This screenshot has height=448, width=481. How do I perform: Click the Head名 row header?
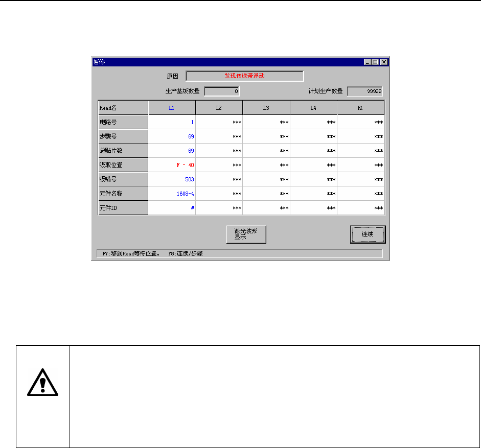[x=123, y=108]
